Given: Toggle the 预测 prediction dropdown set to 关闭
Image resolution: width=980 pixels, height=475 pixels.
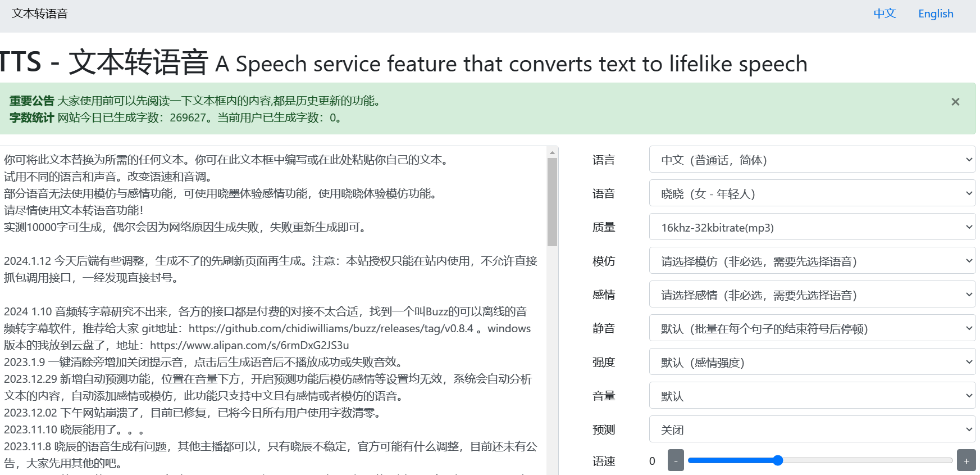Looking at the screenshot, I should click(x=812, y=429).
